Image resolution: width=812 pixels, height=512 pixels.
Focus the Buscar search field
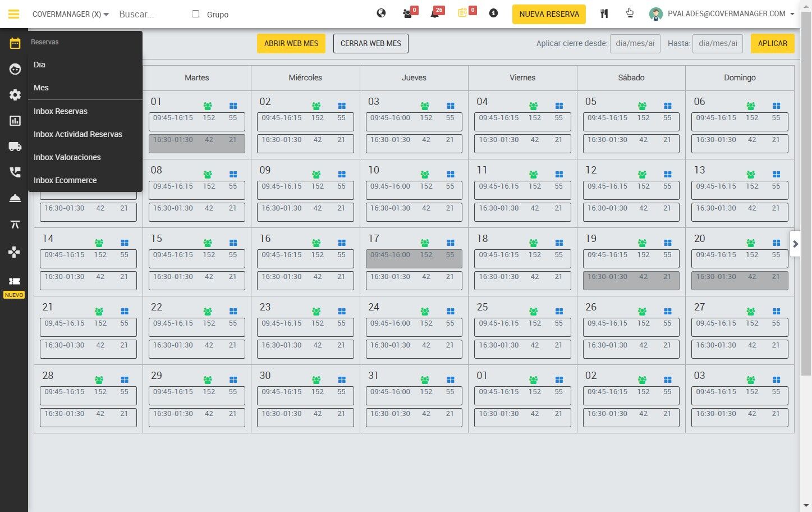(x=149, y=14)
